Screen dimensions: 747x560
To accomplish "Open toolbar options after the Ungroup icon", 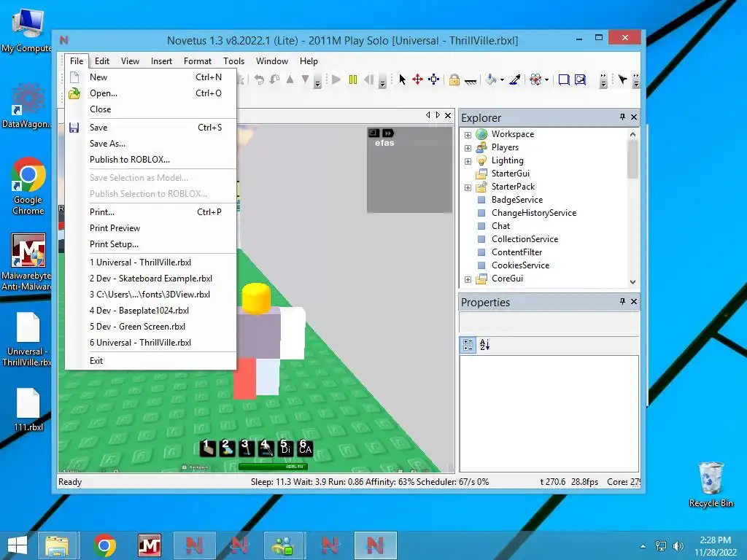I will (x=603, y=81).
